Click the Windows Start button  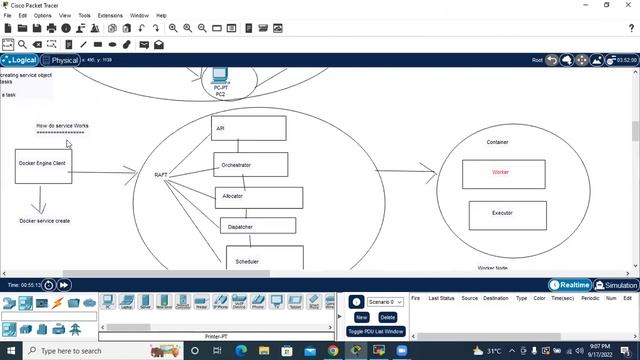(x=11, y=351)
